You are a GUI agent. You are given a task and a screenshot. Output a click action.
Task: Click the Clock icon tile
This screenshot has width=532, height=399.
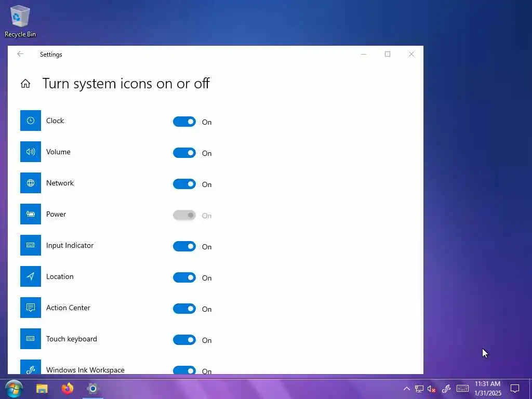(31, 121)
